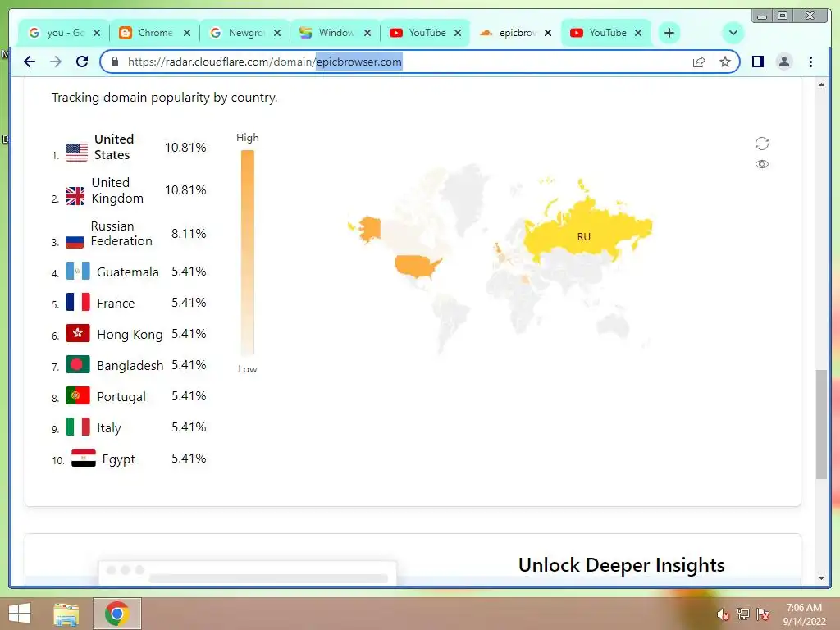This screenshot has height=630, width=840.
Task: Click the Russian Federation flag icon
Action: click(75, 240)
